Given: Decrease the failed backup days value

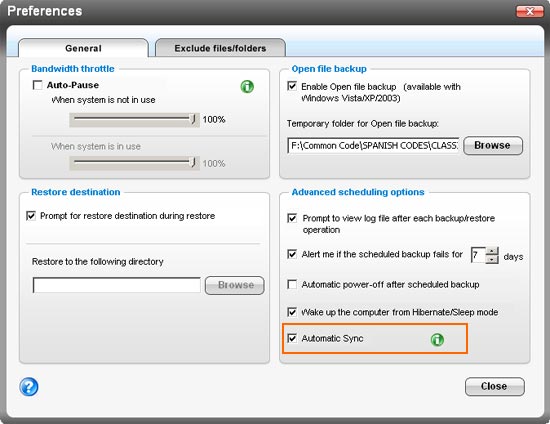Looking at the screenshot, I should click(492, 260).
